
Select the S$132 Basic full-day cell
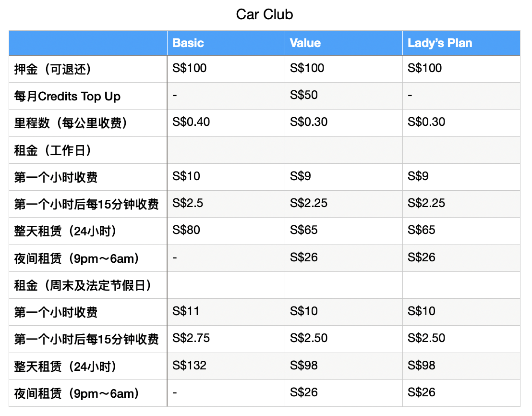(x=189, y=365)
